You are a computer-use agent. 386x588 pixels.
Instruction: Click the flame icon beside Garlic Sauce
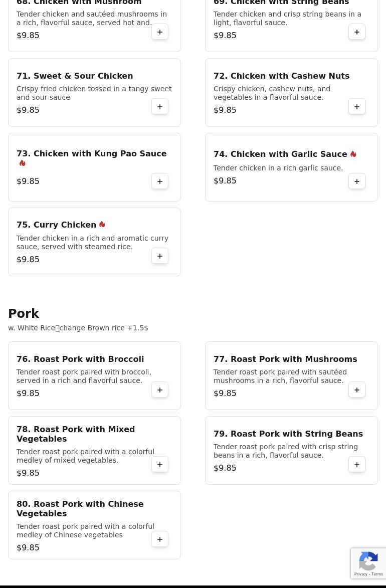click(x=353, y=154)
